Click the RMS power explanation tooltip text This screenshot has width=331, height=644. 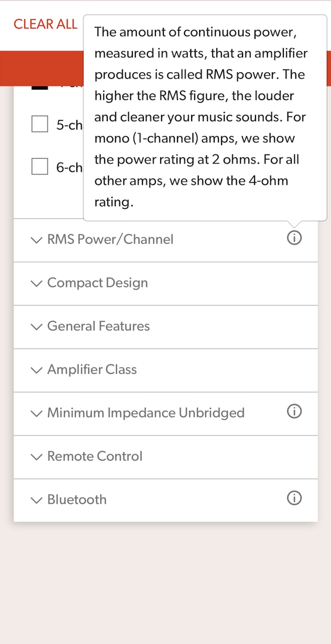pos(201,117)
